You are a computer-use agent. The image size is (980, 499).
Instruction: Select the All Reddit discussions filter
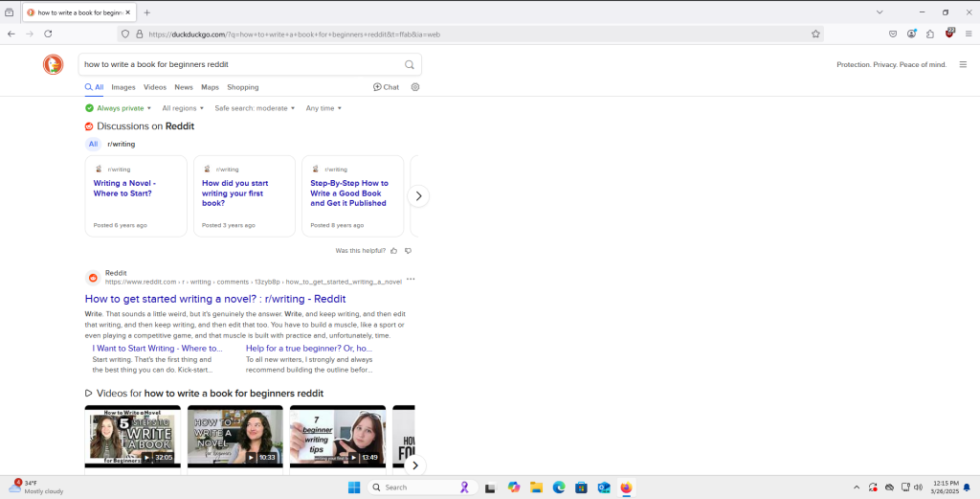click(93, 144)
